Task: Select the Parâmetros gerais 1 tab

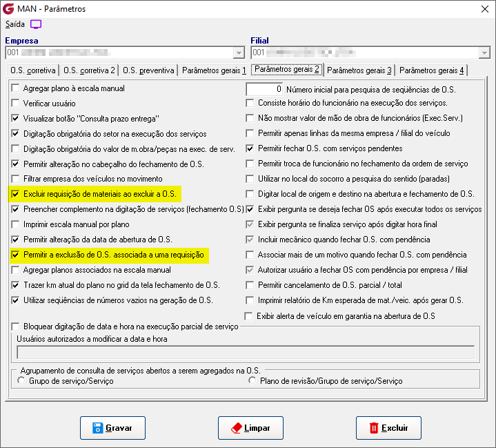Action: [214, 70]
